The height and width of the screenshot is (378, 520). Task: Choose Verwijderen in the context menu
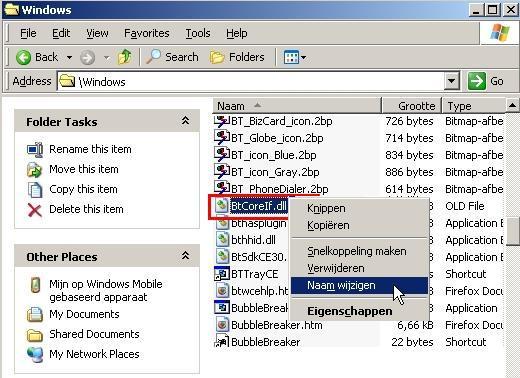coord(359,268)
